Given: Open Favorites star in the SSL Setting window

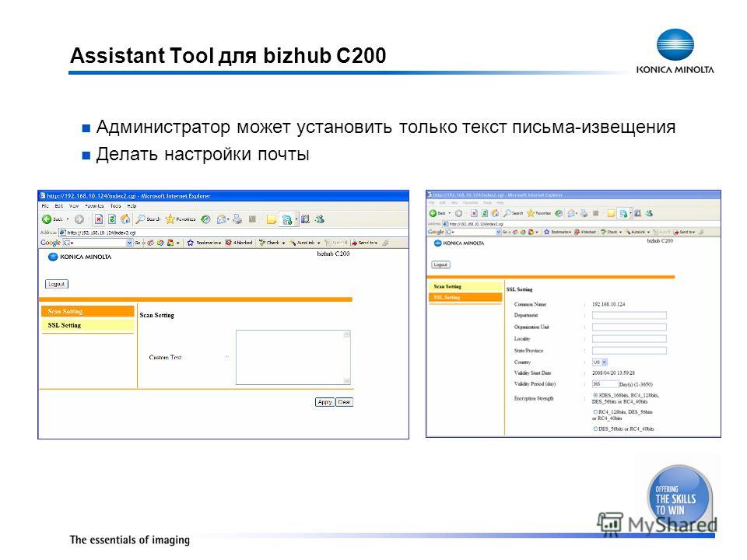Looking at the screenshot, I should click(538, 213).
